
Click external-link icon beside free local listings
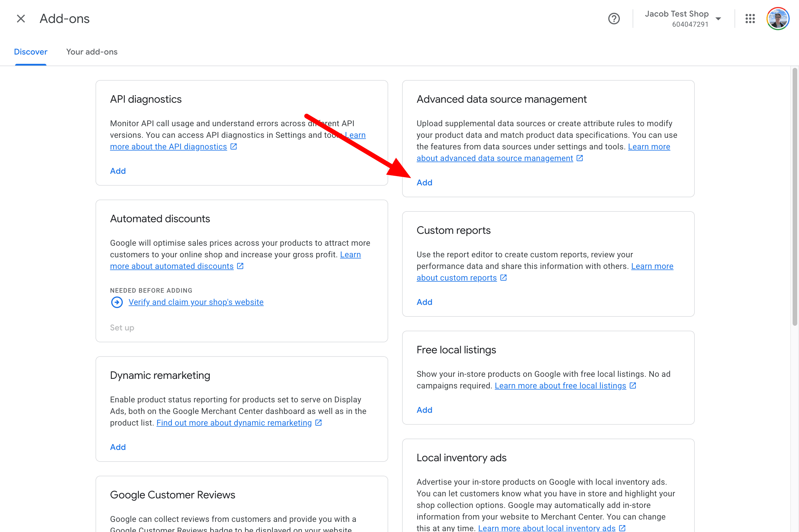[x=633, y=386]
